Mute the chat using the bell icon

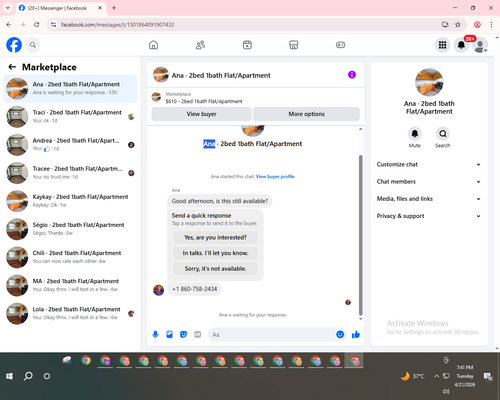414,134
